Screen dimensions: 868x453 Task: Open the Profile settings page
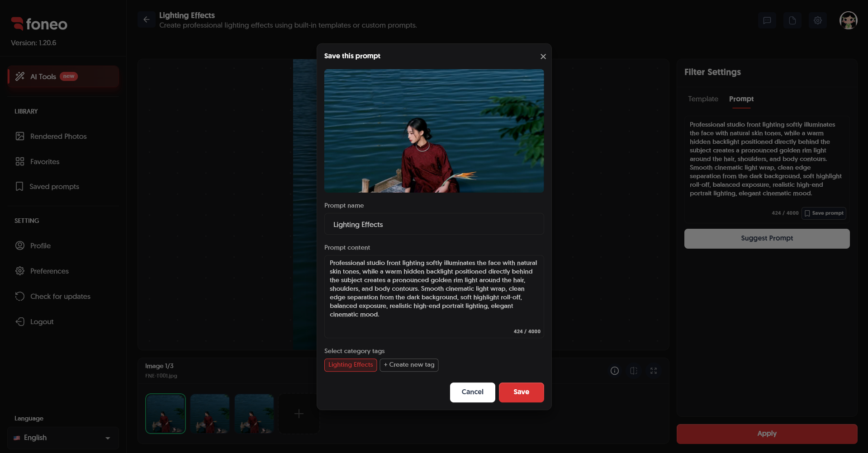(x=63, y=245)
